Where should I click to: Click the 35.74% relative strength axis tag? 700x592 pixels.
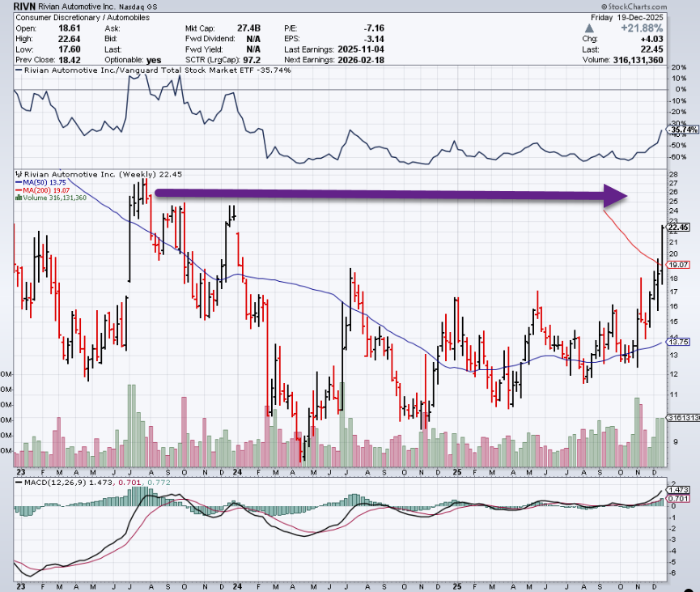[x=680, y=130]
